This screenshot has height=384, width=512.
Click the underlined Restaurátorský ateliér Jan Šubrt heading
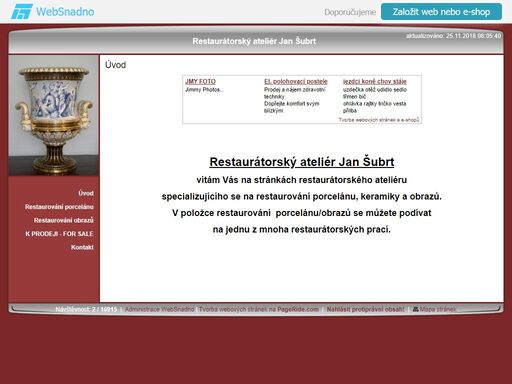coord(302,162)
